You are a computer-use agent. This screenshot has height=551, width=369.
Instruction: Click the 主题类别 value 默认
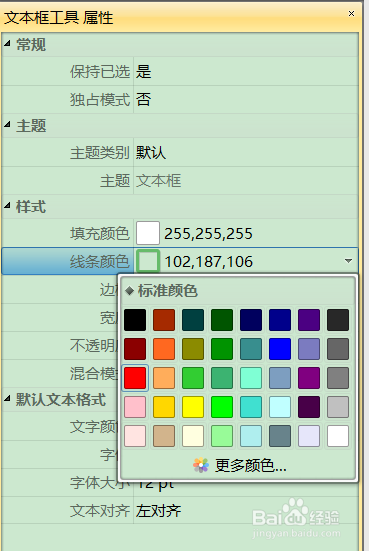point(151,153)
